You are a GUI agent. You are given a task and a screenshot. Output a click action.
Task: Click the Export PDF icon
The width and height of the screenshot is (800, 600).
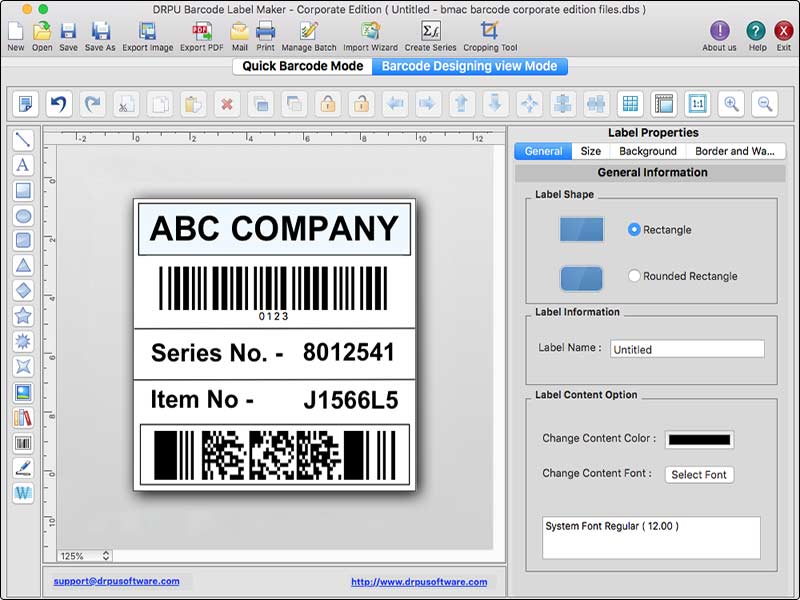click(202, 31)
